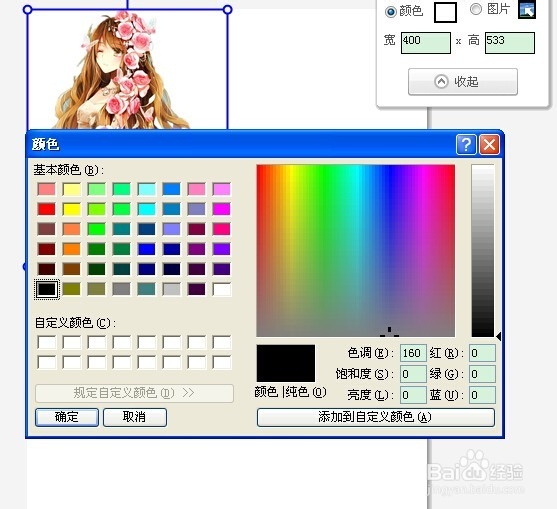The image size is (557, 509).
Task: Click the top-right selection handle of the image
Action: pos(227,10)
